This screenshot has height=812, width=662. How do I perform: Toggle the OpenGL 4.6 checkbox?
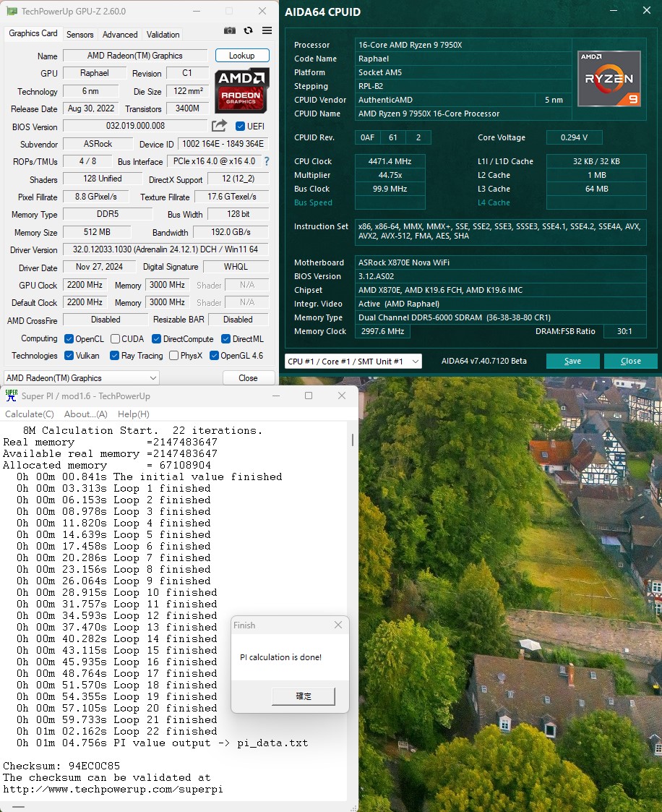click(214, 355)
